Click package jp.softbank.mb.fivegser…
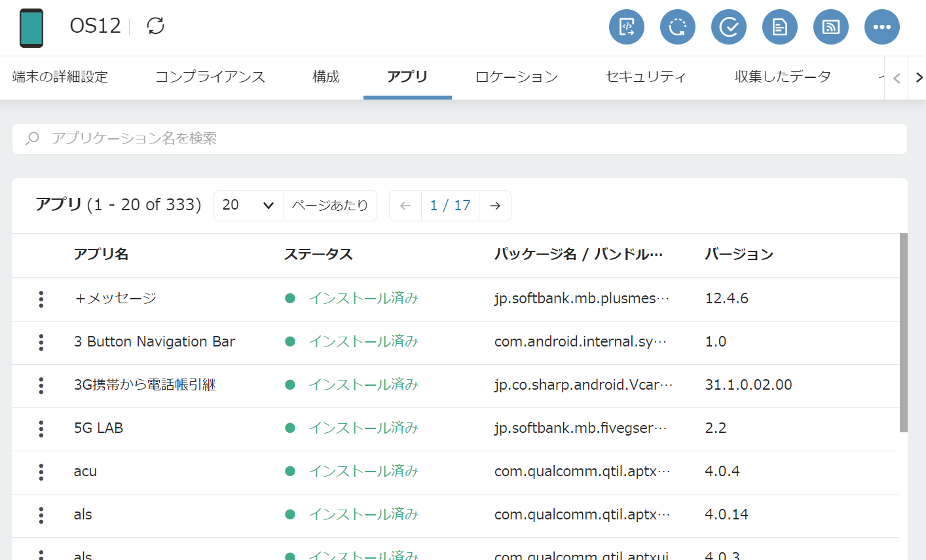Viewport: 926px width, 560px height. (x=581, y=428)
